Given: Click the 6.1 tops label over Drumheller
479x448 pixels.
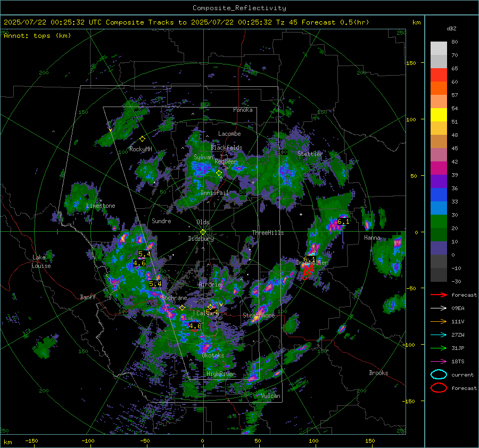Looking at the screenshot, I should (309, 259).
